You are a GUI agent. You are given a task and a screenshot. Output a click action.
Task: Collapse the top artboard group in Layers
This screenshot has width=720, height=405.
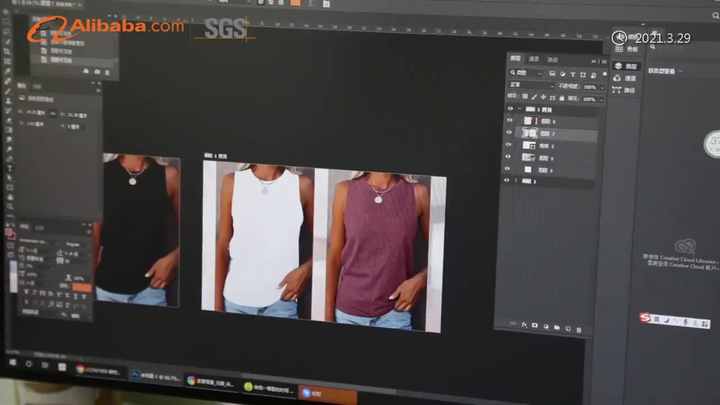[x=520, y=109]
